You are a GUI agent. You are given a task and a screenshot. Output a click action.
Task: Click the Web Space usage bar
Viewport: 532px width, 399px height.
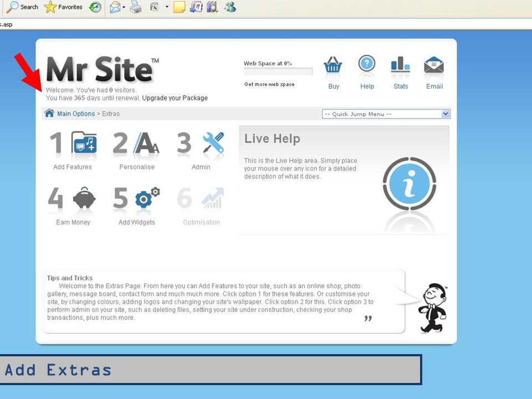tap(278, 71)
